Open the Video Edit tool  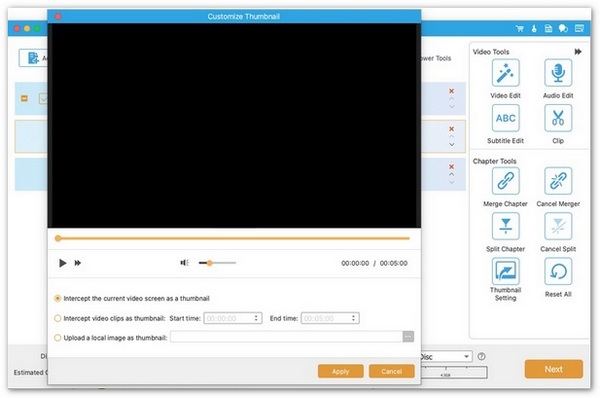[x=505, y=73]
